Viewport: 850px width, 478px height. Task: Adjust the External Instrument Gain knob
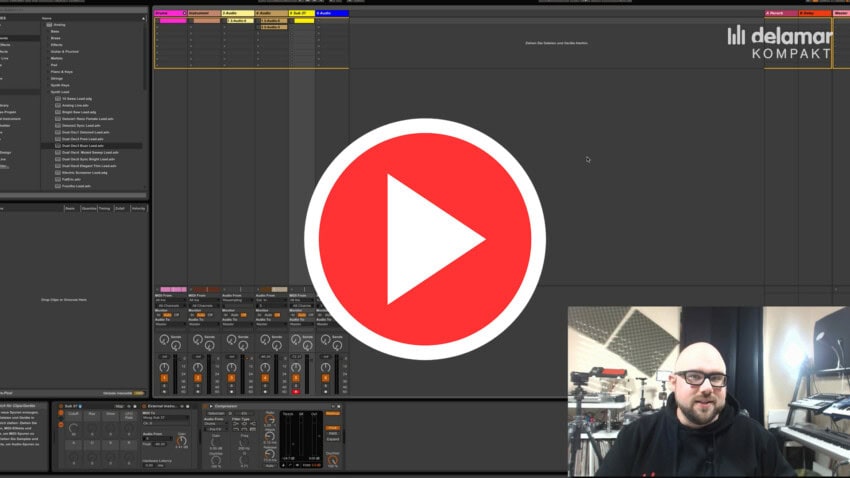coord(181,441)
